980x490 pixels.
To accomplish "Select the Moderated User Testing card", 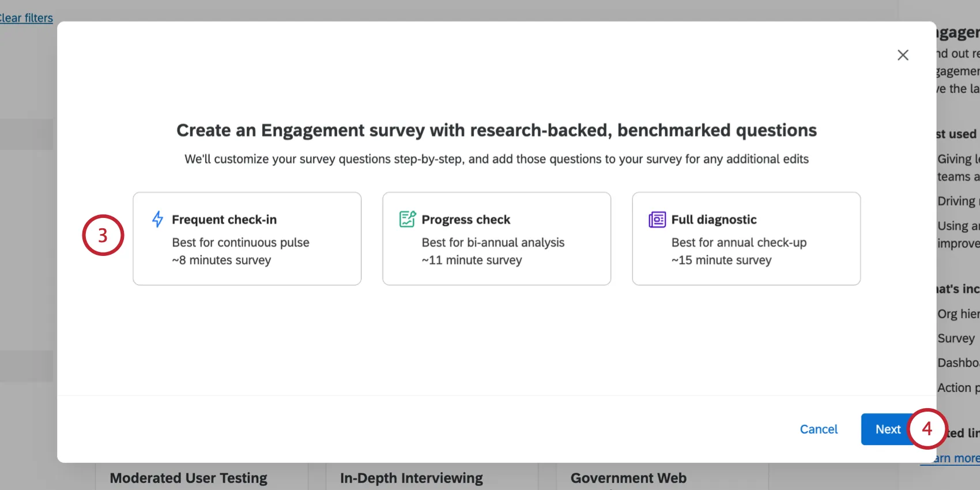I will (188, 478).
